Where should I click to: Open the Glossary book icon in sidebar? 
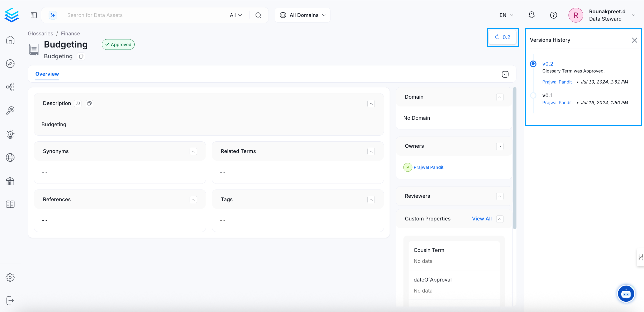(10, 204)
